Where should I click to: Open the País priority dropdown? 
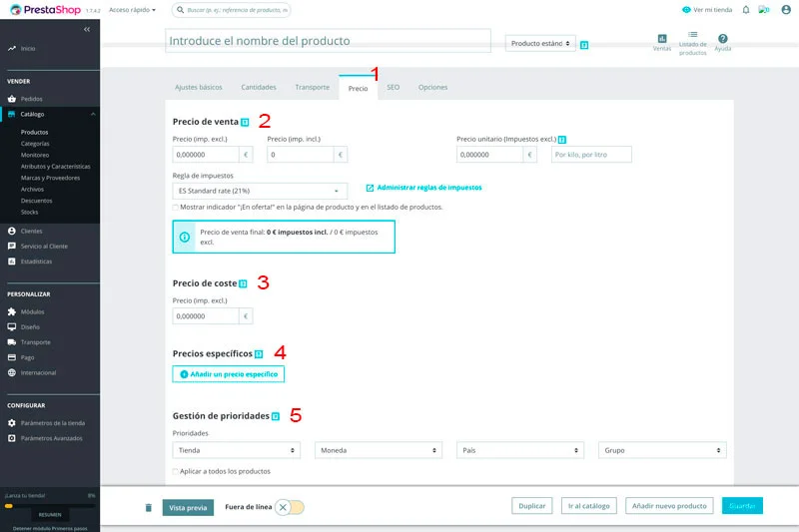(520, 450)
